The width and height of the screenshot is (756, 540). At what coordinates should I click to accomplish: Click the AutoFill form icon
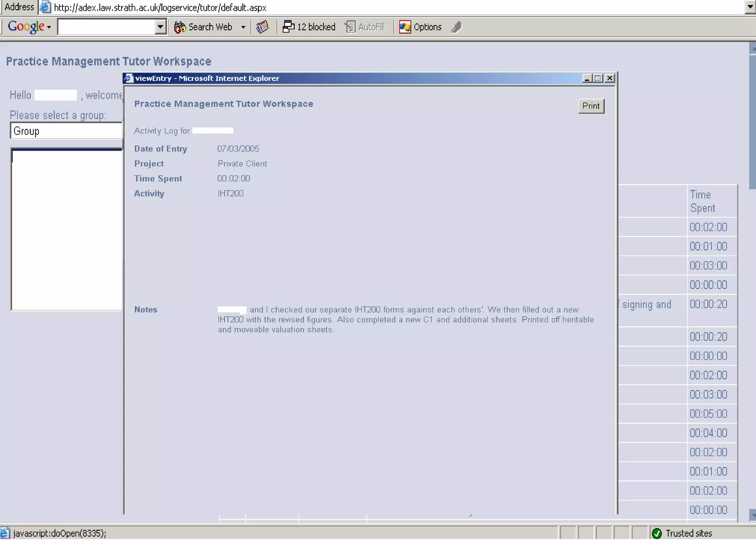tap(350, 27)
